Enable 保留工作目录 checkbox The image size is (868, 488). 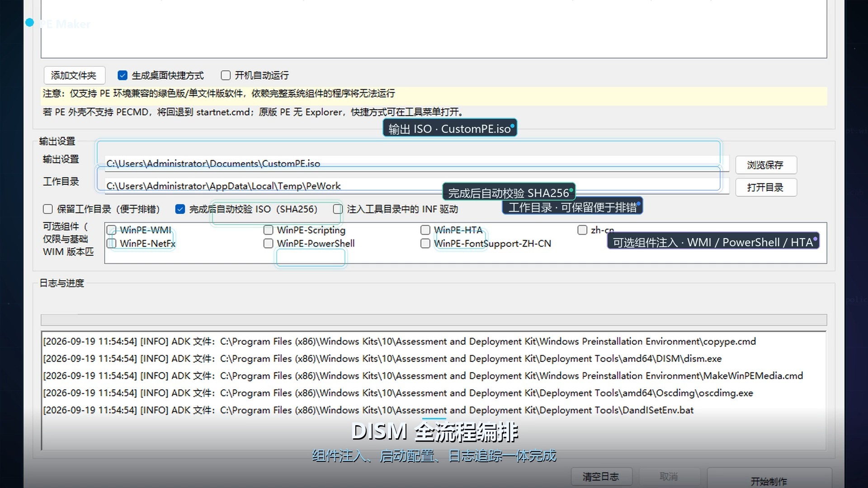pyautogui.click(x=48, y=209)
